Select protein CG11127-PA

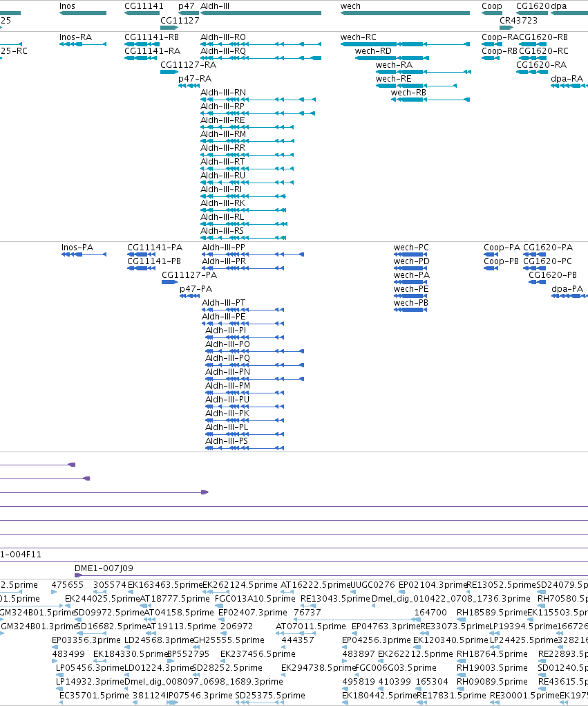pos(169,282)
